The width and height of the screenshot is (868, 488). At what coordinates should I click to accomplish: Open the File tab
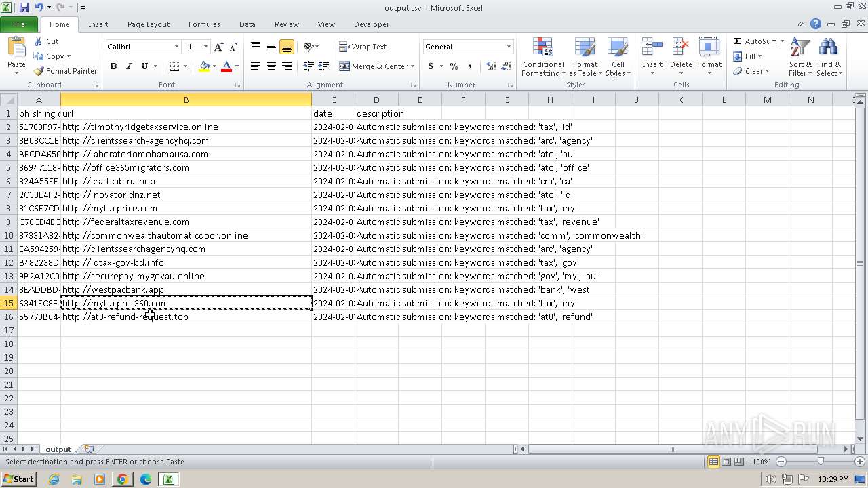click(19, 24)
